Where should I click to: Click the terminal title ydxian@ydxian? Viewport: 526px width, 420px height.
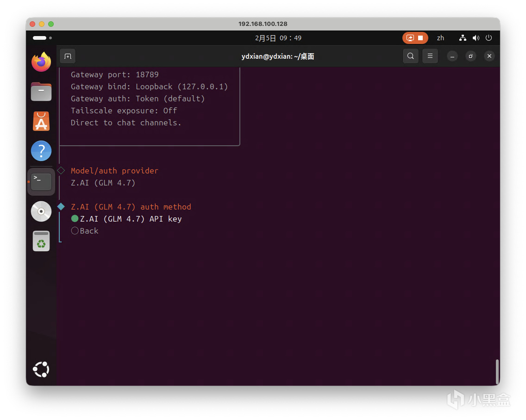click(x=278, y=56)
